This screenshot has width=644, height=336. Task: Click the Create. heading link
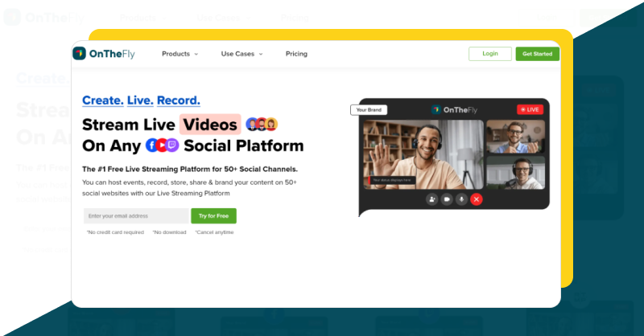[103, 100]
